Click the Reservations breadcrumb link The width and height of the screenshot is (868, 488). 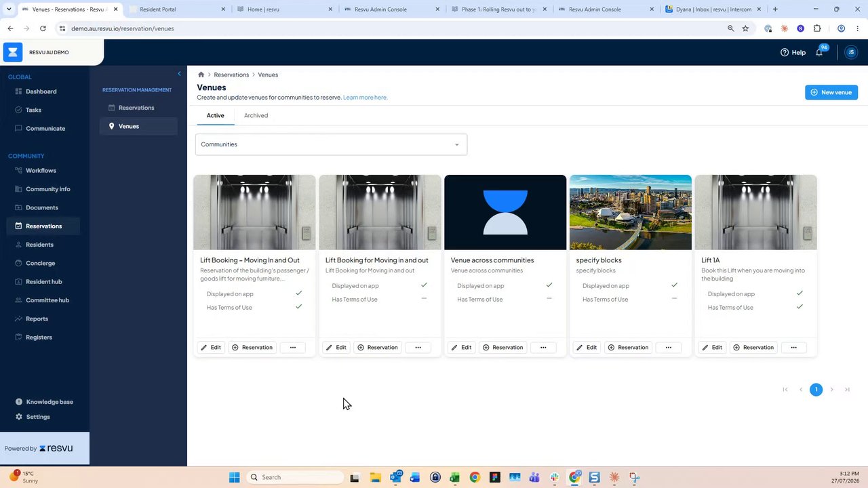coord(231,75)
